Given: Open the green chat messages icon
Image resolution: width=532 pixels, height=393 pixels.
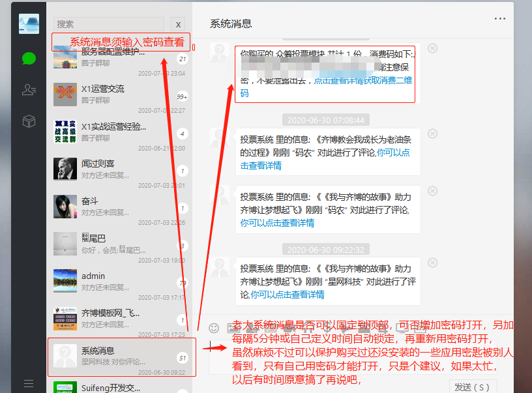Looking at the screenshot, I should click(29, 59).
